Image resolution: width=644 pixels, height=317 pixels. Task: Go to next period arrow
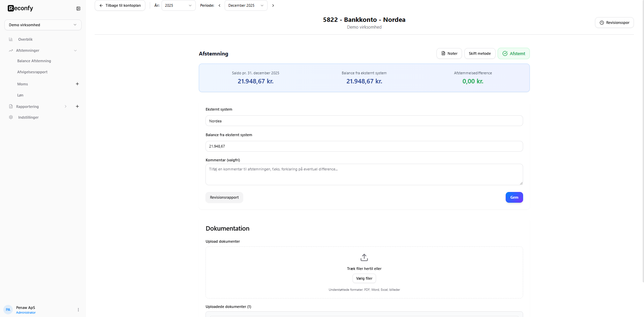(273, 5)
